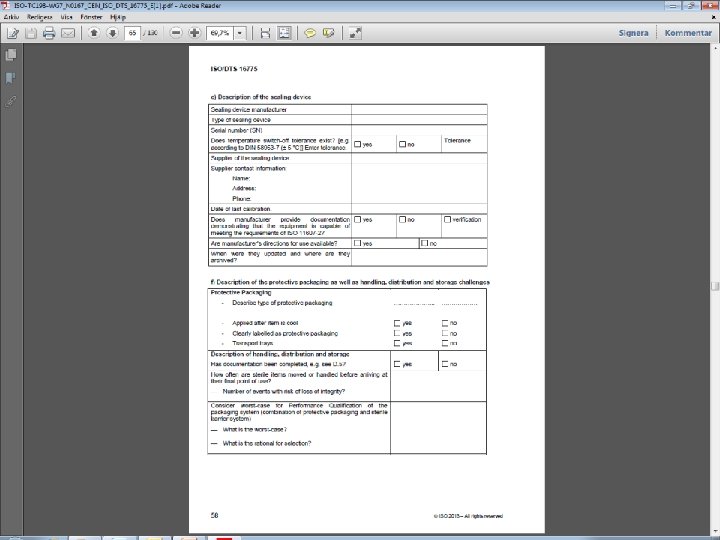720x540 pixels.
Task: Go to the previous page arrow
Action: [x=94, y=33]
